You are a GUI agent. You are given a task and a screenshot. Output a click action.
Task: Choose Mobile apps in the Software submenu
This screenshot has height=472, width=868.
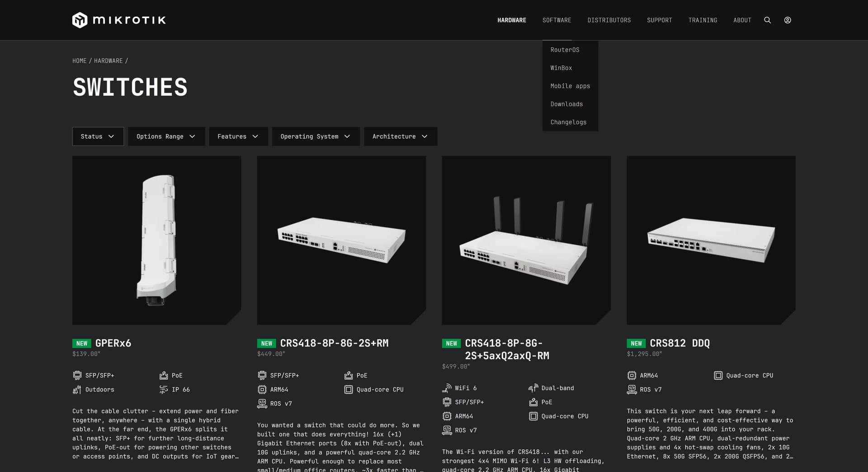tap(570, 86)
